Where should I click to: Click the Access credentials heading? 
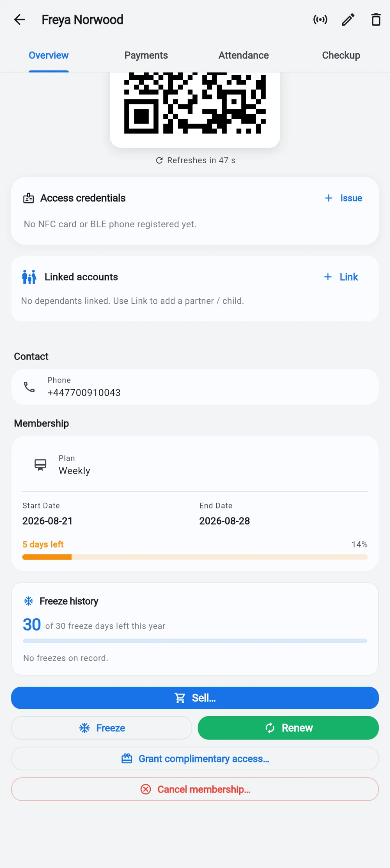(x=83, y=198)
